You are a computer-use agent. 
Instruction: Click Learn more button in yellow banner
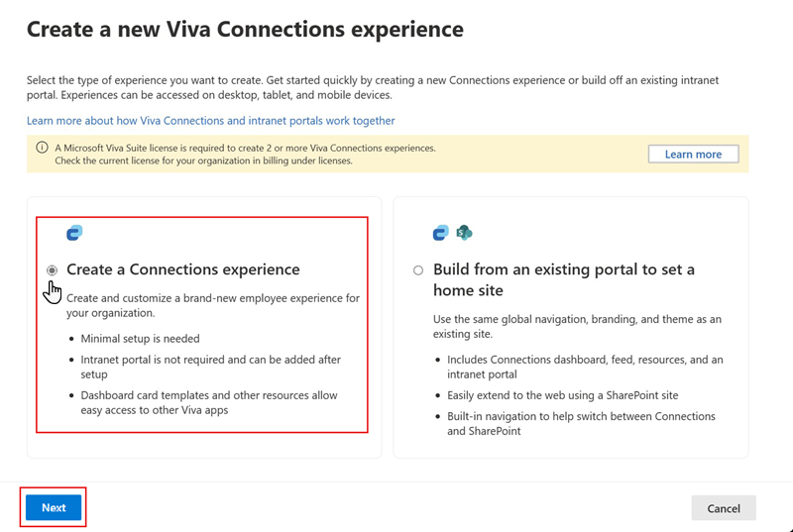click(x=693, y=155)
